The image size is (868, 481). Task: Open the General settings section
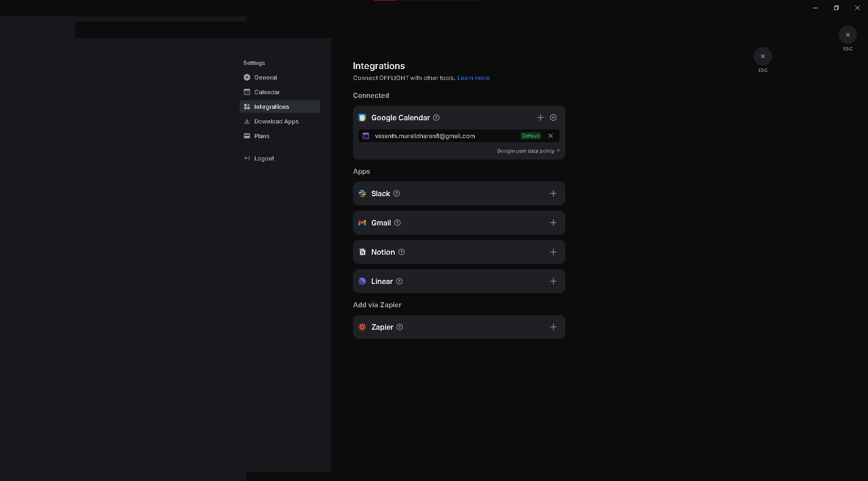click(x=265, y=77)
